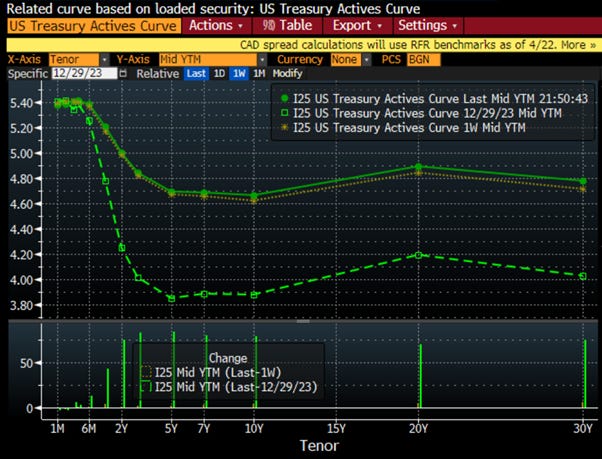
Task: Open the calendar picker icon beside the date
Action: tap(123, 73)
